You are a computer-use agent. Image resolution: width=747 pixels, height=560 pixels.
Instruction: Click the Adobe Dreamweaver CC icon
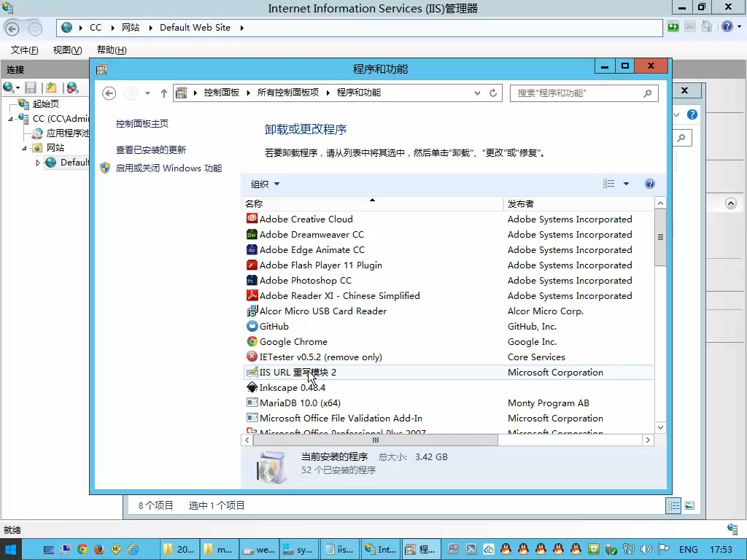(x=252, y=234)
